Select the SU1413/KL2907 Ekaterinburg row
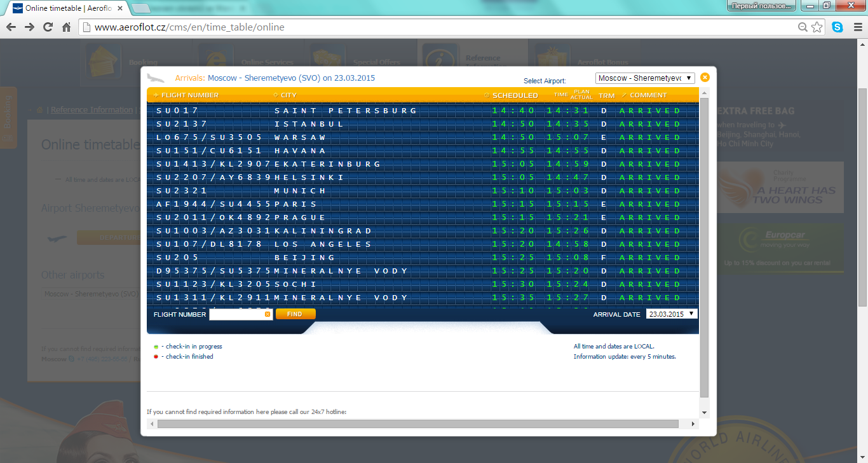The width and height of the screenshot is (868, 463). pyautogui.click(x=423, y=164)
